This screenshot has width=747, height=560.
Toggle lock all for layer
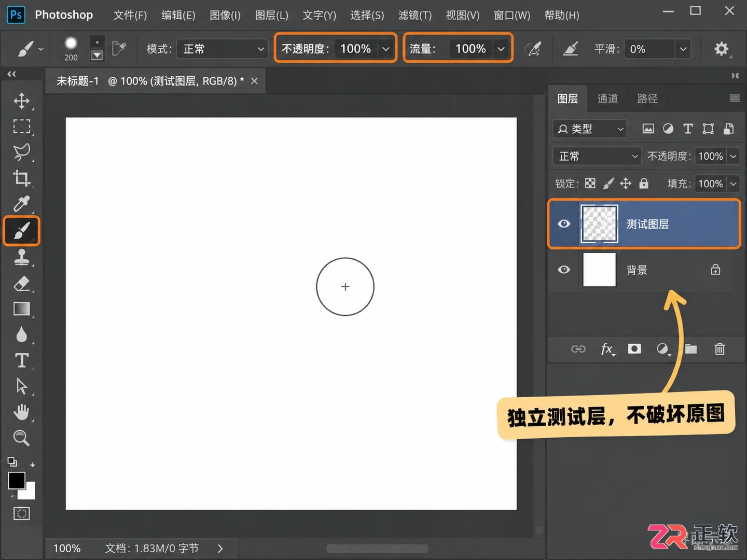644,183
